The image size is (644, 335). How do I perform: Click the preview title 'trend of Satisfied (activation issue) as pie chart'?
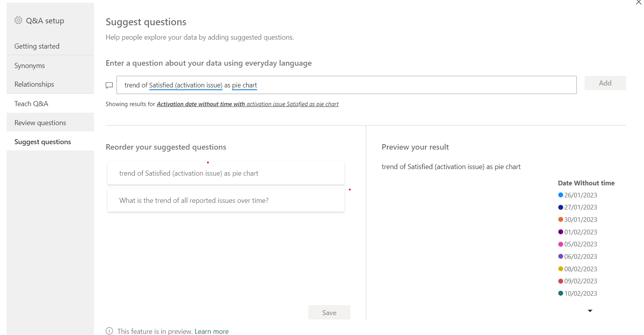tap(451, 167)
